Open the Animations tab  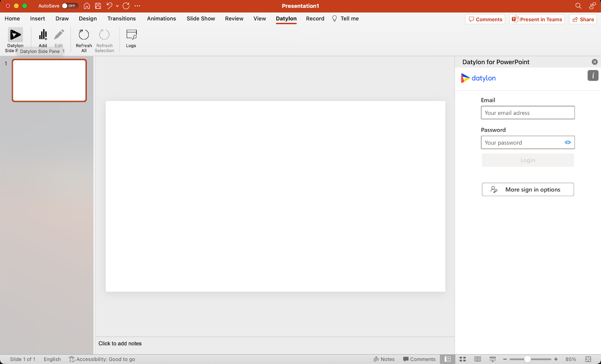click(162, 18)
